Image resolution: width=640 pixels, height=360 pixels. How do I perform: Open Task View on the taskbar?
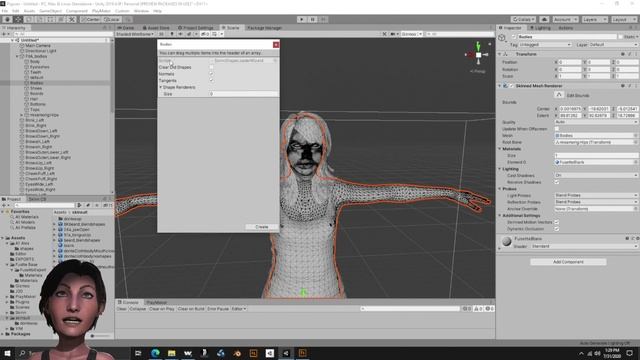tap(138, 353)
